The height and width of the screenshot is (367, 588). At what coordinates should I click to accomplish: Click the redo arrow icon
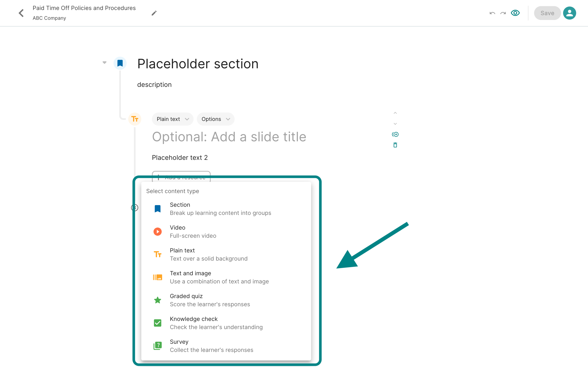click(503, 13)
